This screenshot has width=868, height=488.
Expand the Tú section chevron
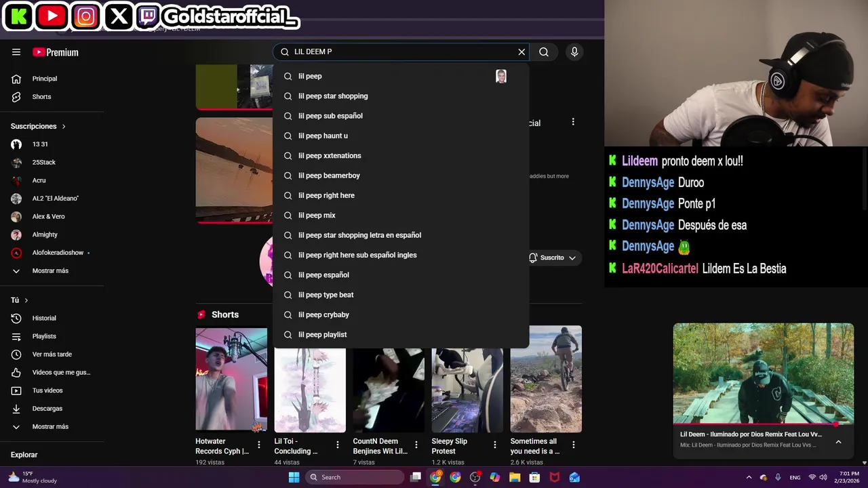click(26, 300)
